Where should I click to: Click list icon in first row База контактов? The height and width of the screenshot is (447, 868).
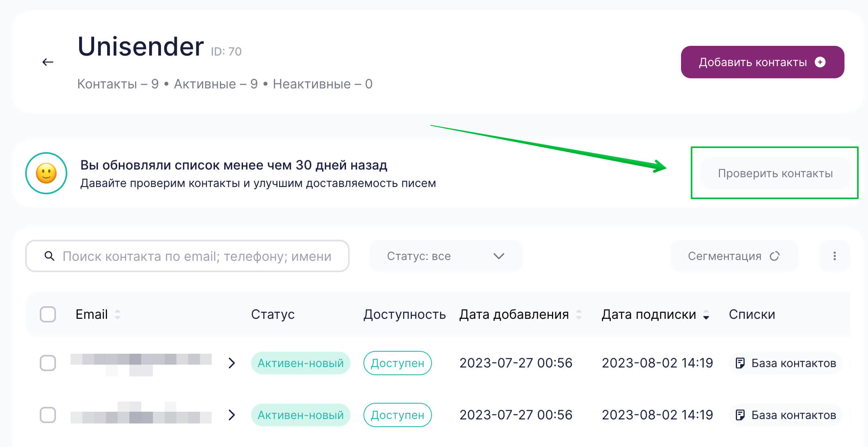[x=740, y=363]
